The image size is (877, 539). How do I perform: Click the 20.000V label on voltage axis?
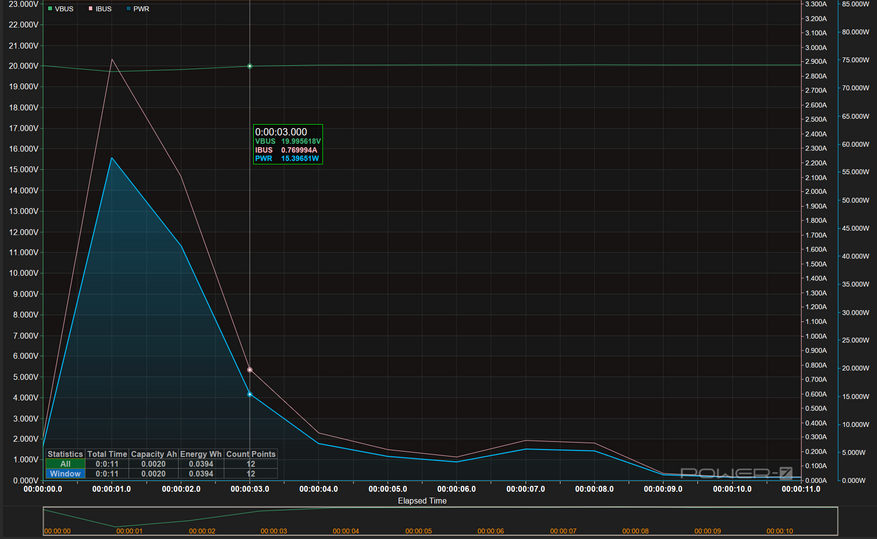pyautogui.click(x=21, y=66)
